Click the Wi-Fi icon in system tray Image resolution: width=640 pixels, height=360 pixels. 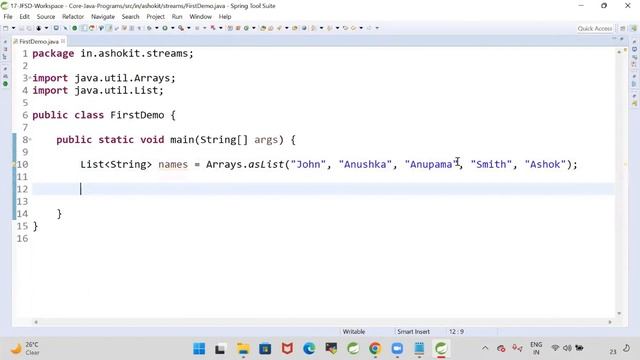point(555,348)
